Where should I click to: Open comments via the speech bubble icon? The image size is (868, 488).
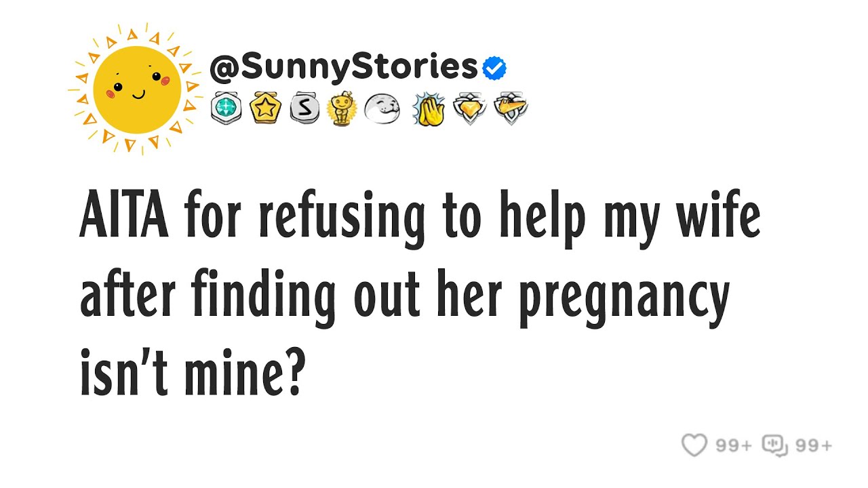point(774,445)
